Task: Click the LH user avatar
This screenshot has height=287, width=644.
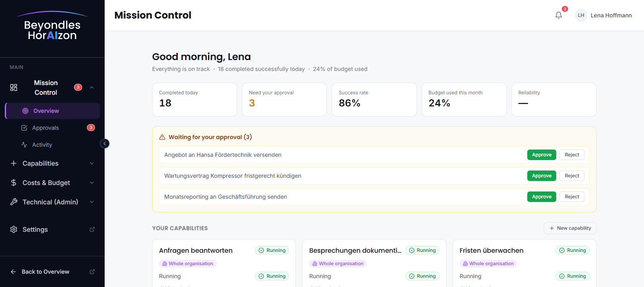Action: (581, 15)
